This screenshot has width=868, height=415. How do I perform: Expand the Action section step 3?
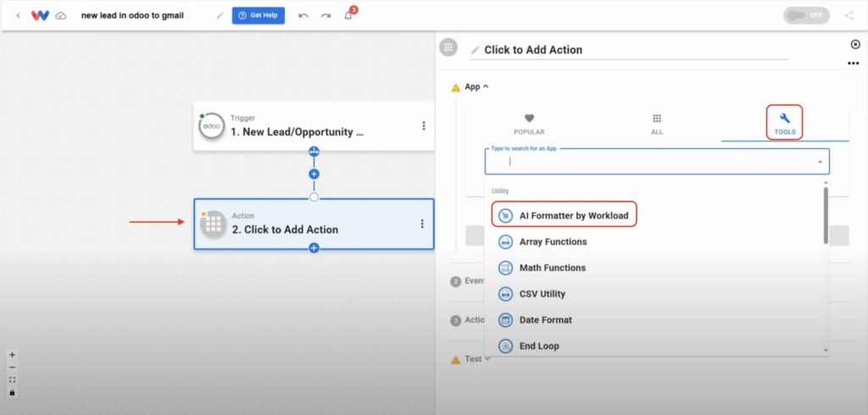[468, 320]
